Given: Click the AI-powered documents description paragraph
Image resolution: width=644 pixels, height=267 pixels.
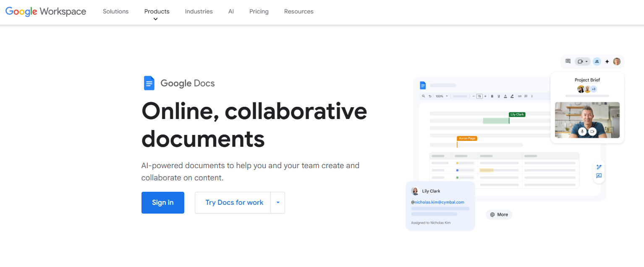Looking at the screenshot, I should [251, 172].
